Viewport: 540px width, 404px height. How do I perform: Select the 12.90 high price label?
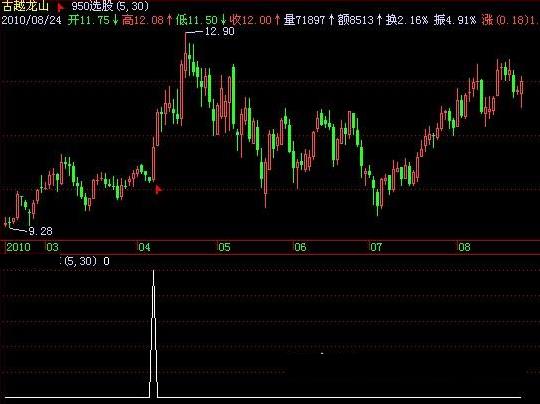(x=219, y=31)
